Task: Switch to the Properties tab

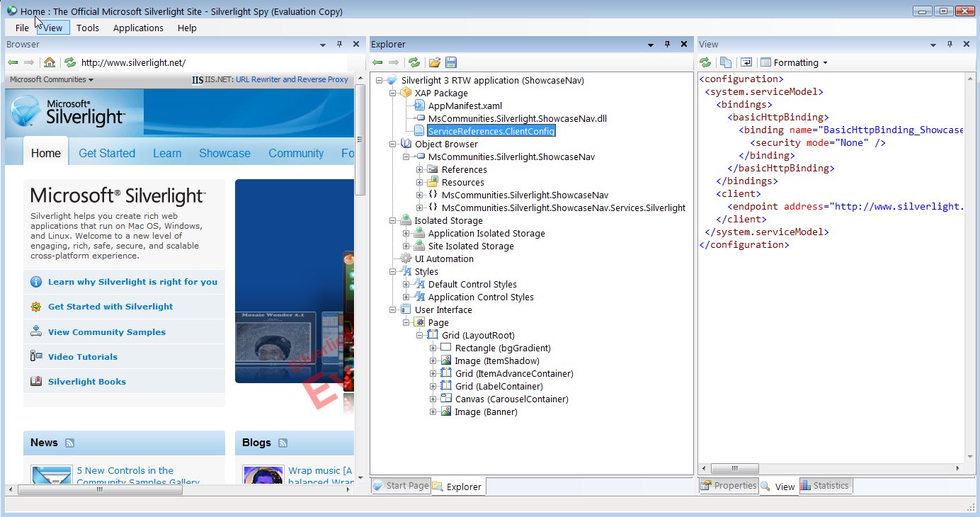Action: coord(729,486)
